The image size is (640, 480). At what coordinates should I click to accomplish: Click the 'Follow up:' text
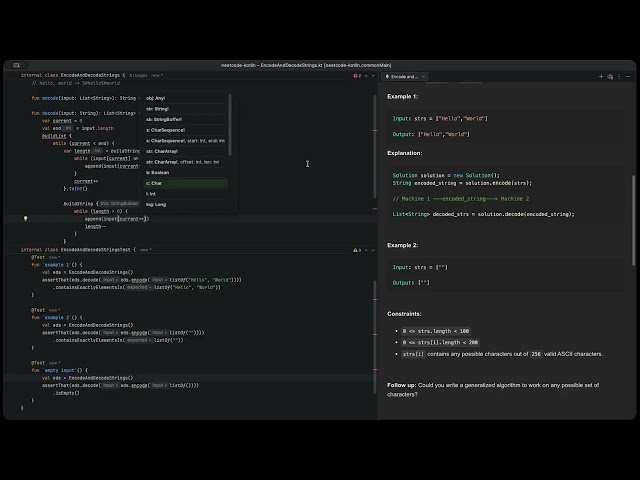click(402, 385)
